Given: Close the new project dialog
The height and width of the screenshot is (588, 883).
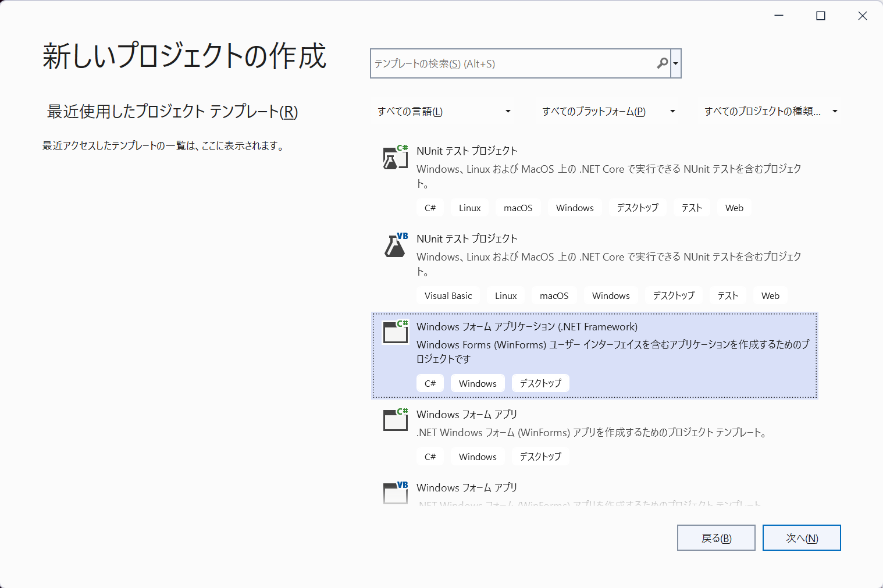Looking at the screenshot, I should pyautogui.click(x=863, y=16).
